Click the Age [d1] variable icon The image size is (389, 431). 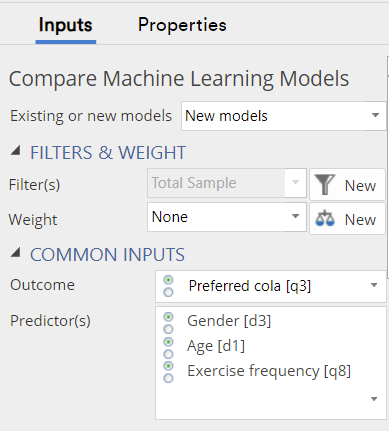(168, 347)
